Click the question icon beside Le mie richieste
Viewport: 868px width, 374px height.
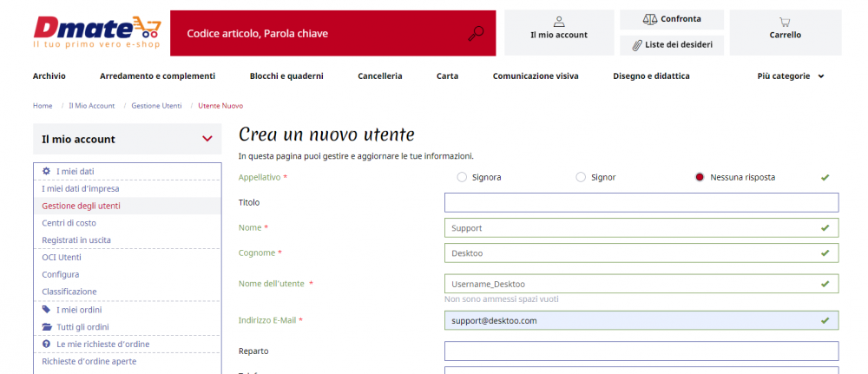(47, 344)
